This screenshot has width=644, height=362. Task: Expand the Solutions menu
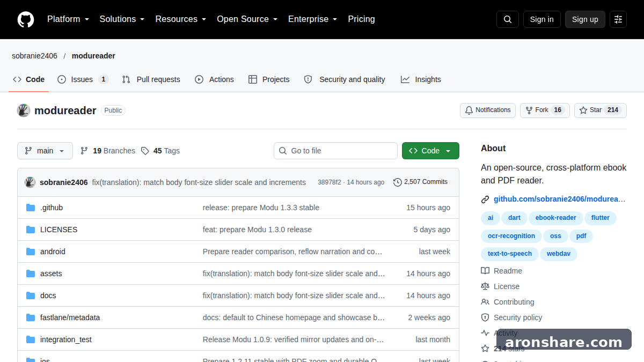tap(122, 19)
